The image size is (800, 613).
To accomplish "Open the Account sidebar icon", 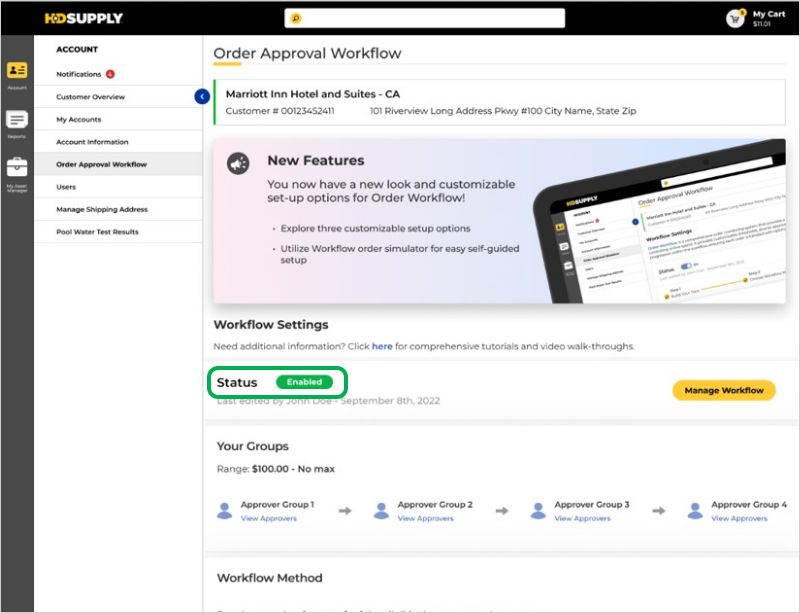I will tap(17, 70).
